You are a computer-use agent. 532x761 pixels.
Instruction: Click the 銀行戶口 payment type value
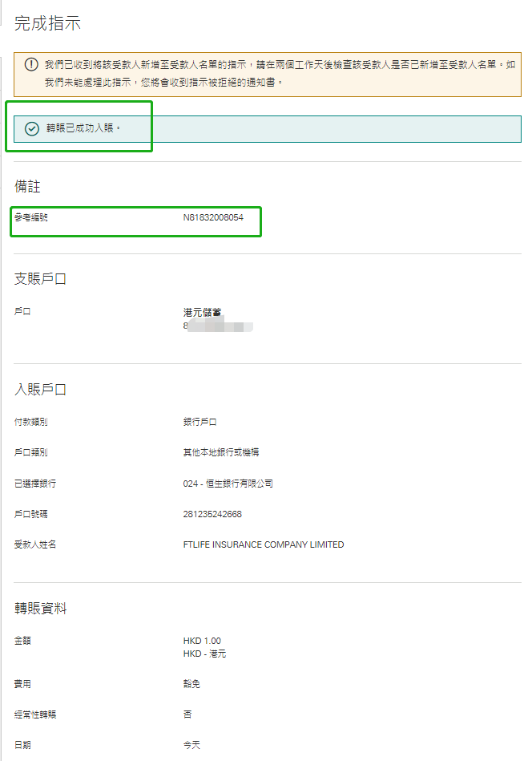(200, 422)
